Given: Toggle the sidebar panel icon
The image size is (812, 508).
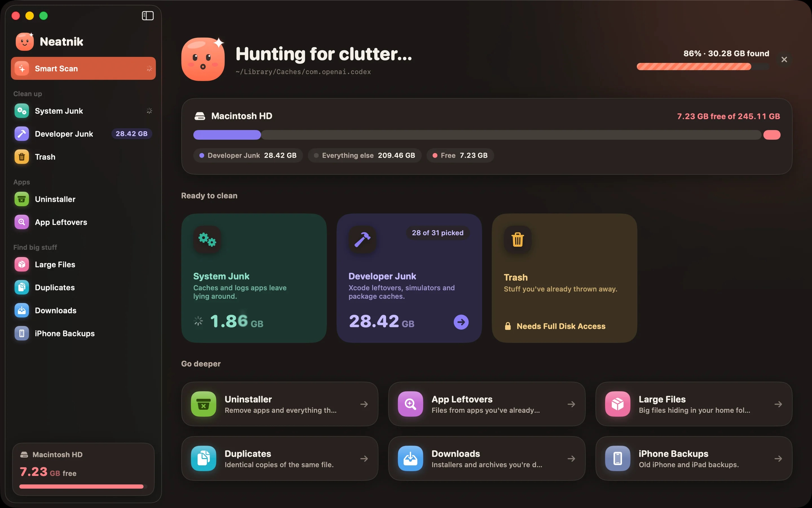Looking at the screenshot, I should [x=148, y=16].
